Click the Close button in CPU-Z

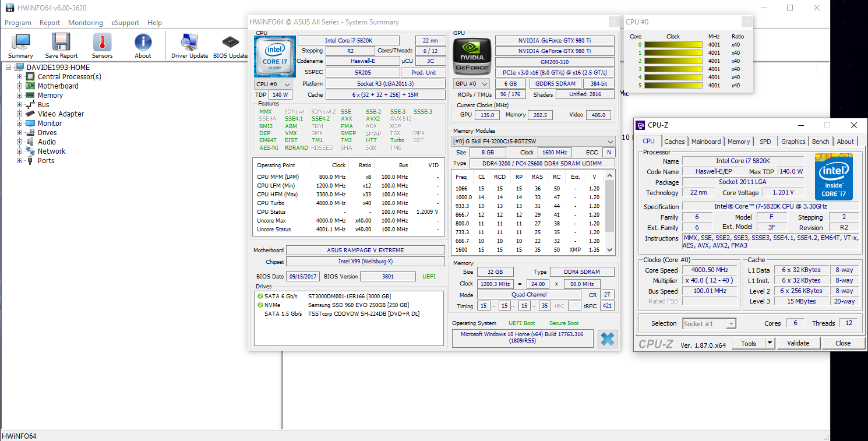[x=843, y=343]
